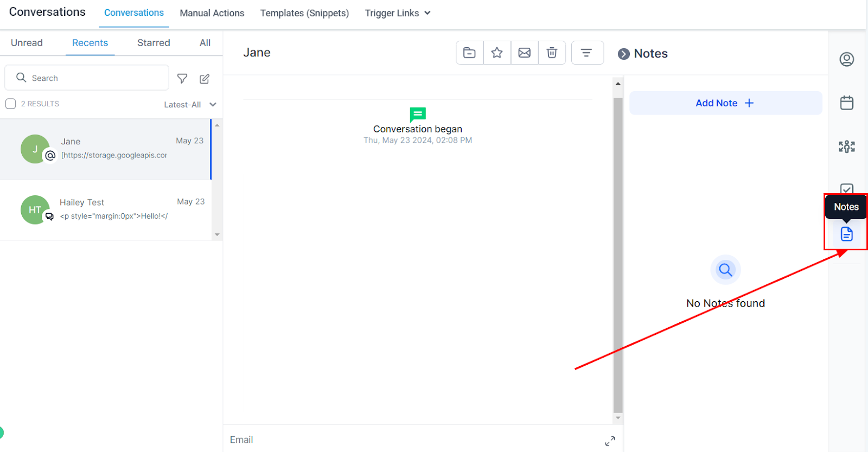Click the 2 RESULTS label
This screenshot has width=868, height=452.
coord(40,104)
